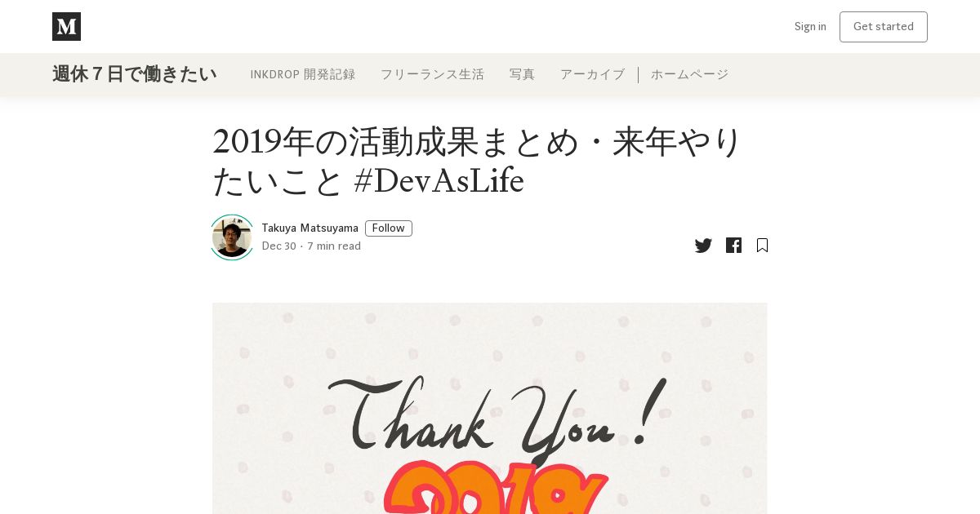980x514 pixels.
Task: Click the Get started button
Action: (x=884, y=27)
